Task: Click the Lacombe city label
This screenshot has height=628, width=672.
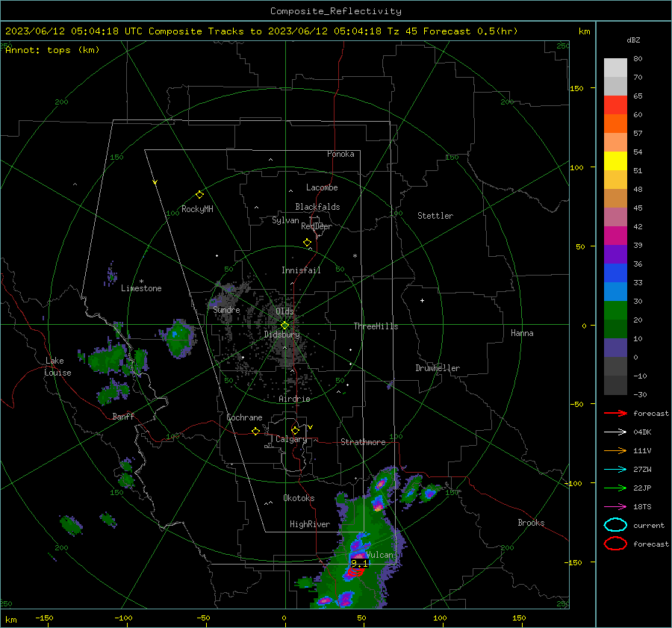Action: point(322,187)
